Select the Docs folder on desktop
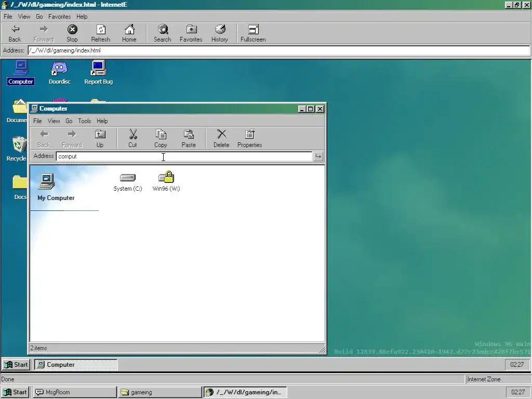Viewport: 532px width, 399px height. [20, 187]
